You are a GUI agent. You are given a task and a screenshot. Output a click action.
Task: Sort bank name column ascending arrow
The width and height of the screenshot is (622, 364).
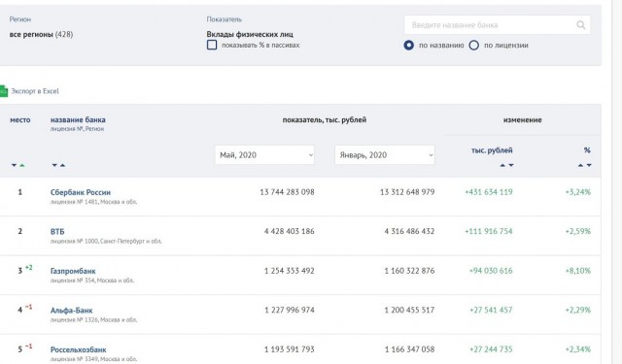(x=62, y=165)
